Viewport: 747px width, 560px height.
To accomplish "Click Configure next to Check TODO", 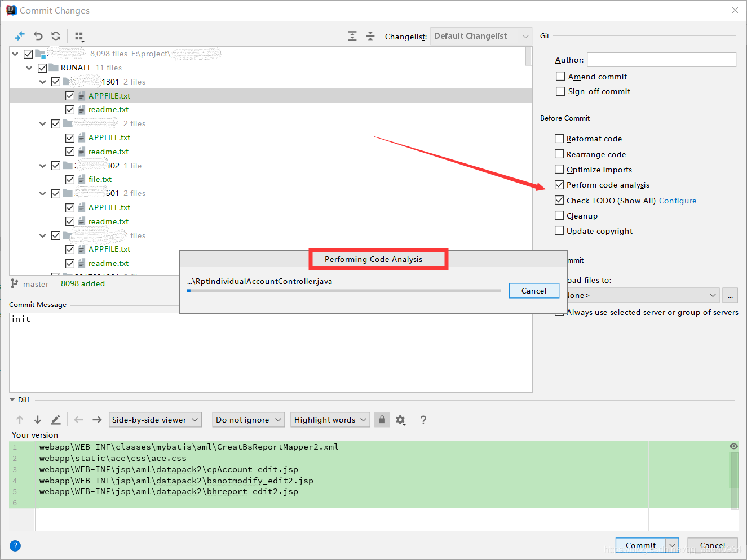I will point(677,200).
